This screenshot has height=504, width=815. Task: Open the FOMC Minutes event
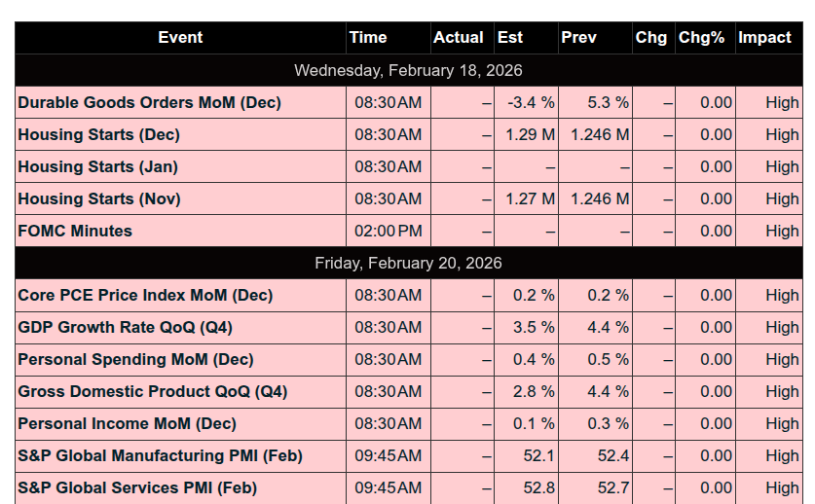tap(75, 231)
